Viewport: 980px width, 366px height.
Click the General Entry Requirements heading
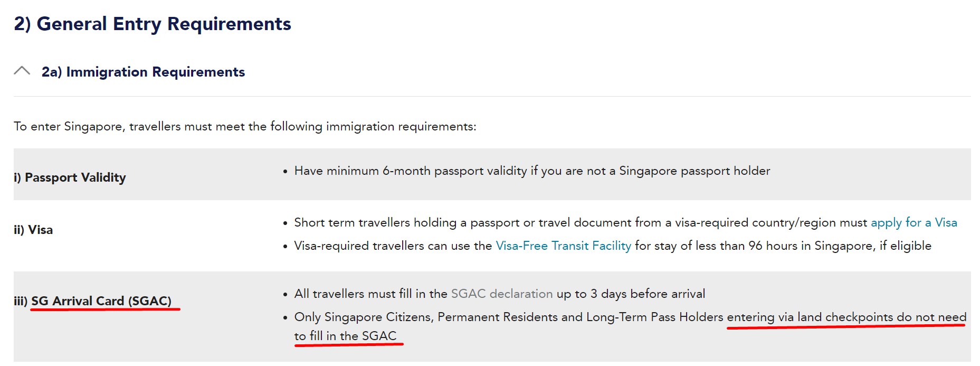click(153, 24)
